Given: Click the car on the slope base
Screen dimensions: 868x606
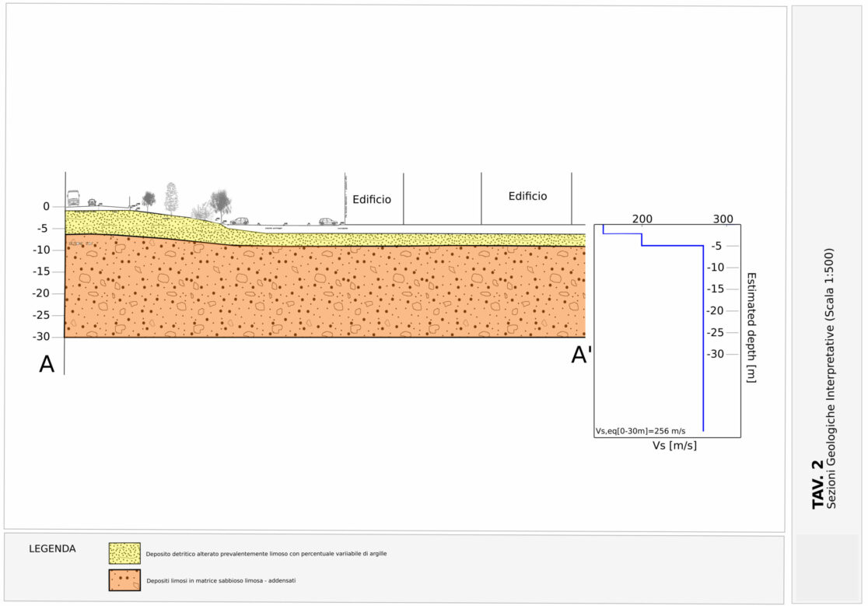Looking at the screenshot, I should (x=239, y=222).
